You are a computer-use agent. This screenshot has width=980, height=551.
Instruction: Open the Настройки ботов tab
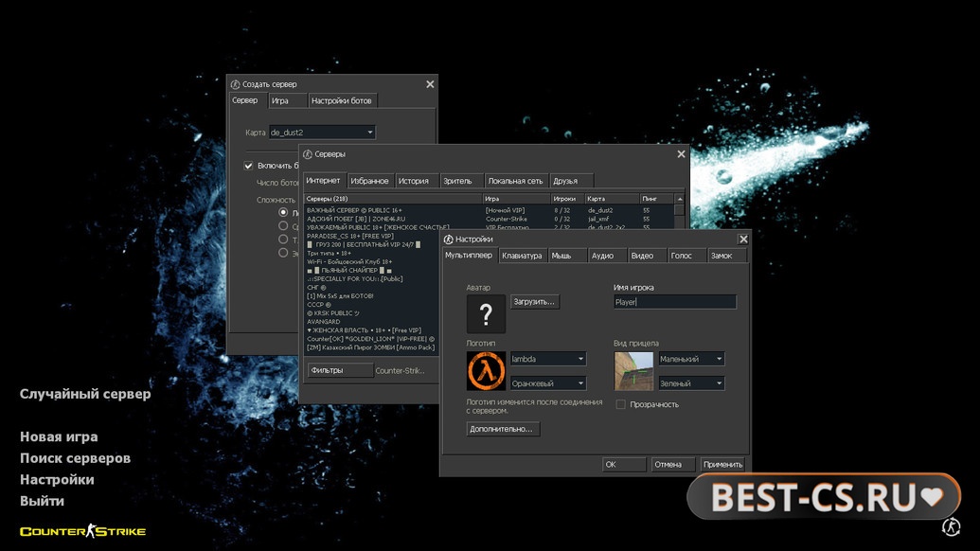pos(343,100)
